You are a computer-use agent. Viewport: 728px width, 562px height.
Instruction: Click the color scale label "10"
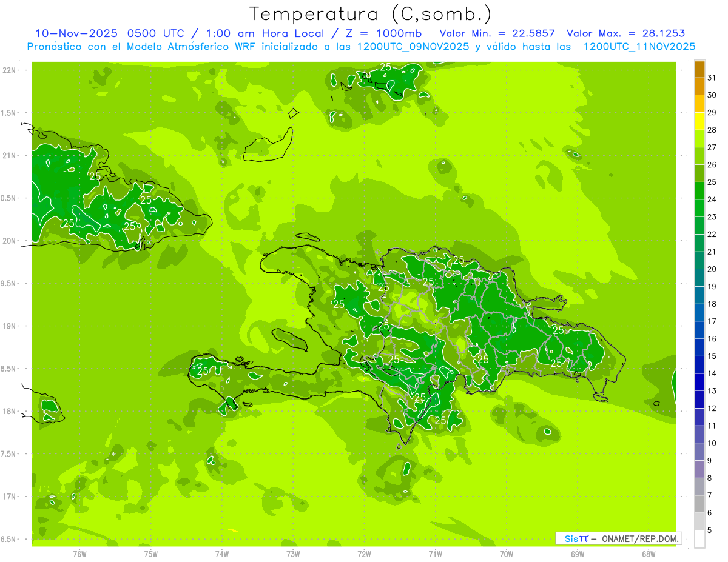click(x=712, y=443)
